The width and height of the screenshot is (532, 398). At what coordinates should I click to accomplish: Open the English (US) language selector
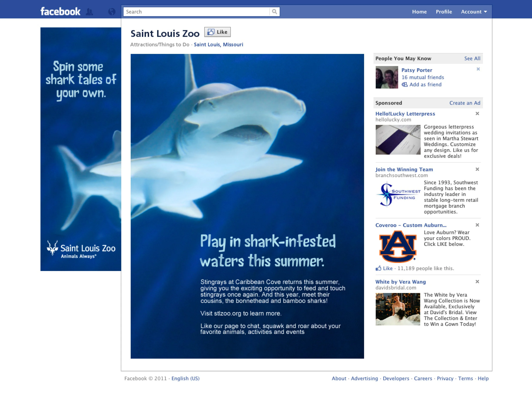[x=185, y=378]
